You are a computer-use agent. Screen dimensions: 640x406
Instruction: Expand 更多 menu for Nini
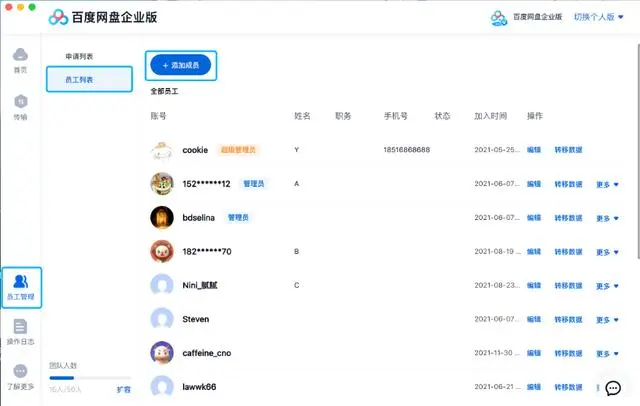click(x=607, y=286)
